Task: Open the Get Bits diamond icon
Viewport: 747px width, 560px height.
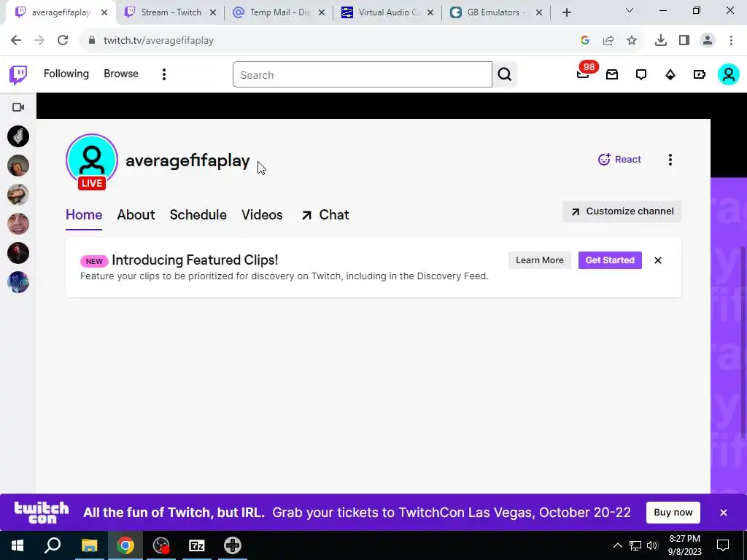Action: (x=670, y=74)
